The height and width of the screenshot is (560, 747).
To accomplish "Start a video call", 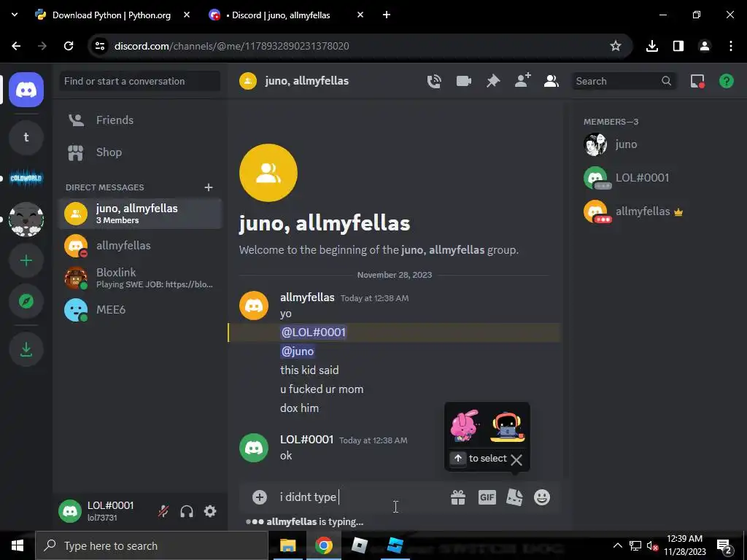I will click(463, 81).
